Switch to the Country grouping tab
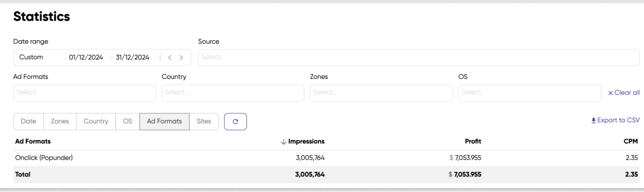Image resolution: width=644 pixels, height=192 pixels. (96, 121)
